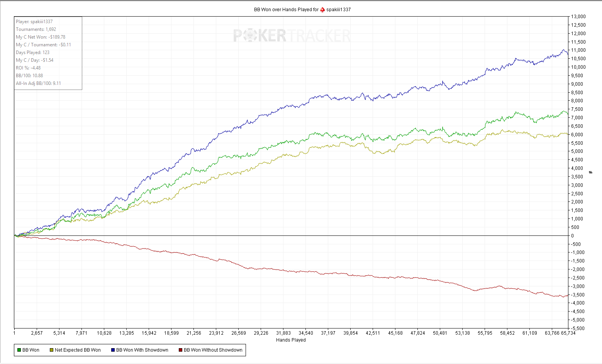Click the red spade icon in the chart title

click(x=322, y=10)
